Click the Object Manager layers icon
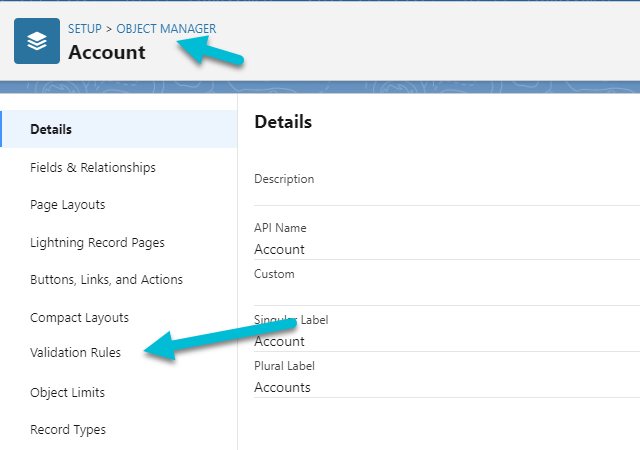 click(37, 41)
